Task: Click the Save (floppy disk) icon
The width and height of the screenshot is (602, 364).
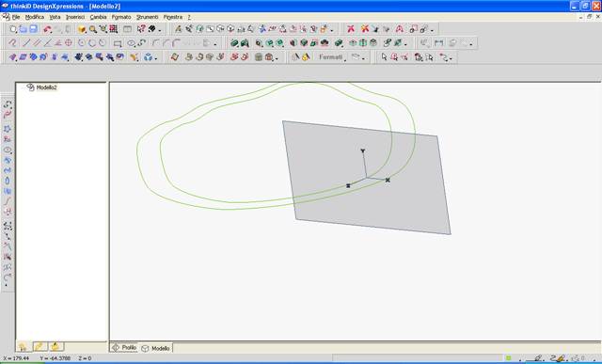Action: (x=34, y=29)
